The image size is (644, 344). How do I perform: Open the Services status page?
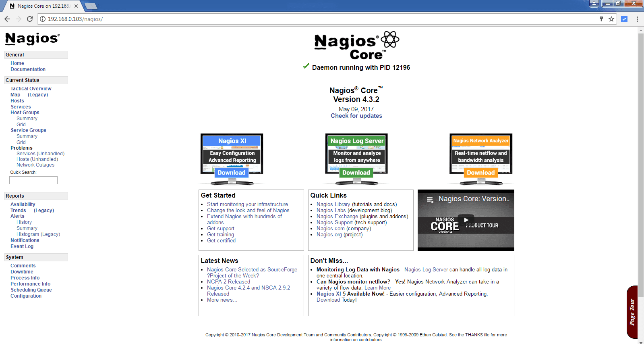(x=21, y=107)
